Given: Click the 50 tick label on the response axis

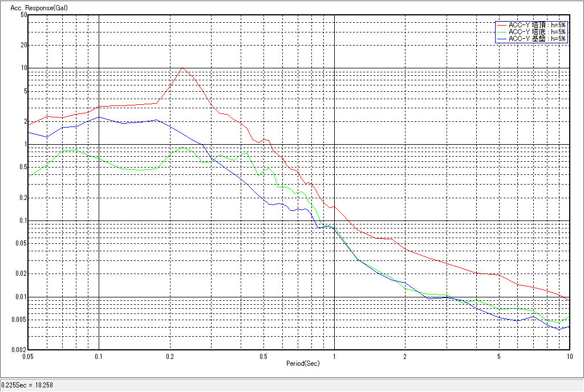Looking at the screenshot, I should click(23, 15).
